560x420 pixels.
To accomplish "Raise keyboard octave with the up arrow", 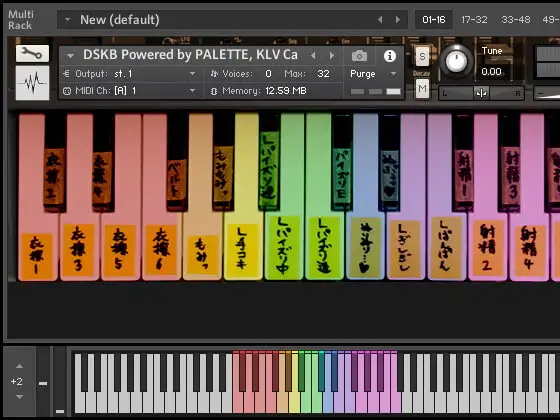I will (x=19, y=366).
